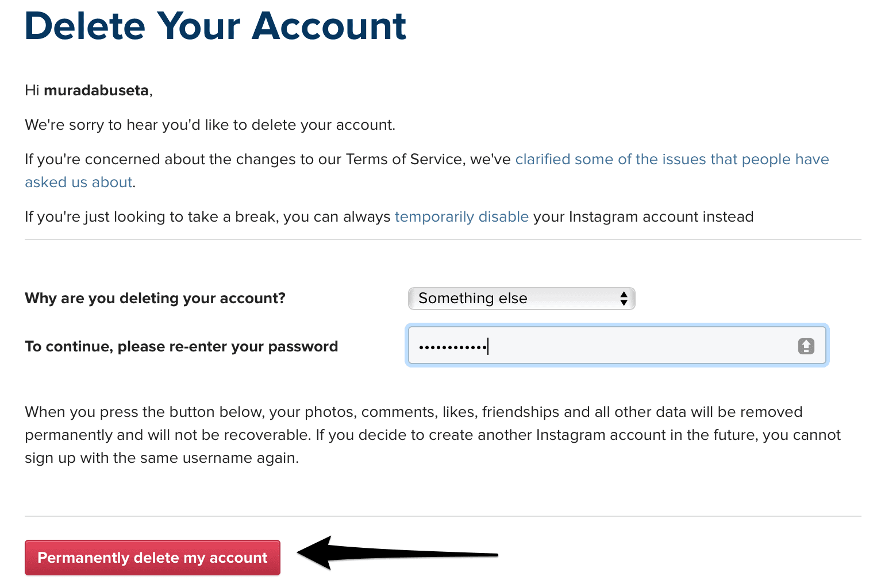Click the password manager icon in password field
The width and height of the screenshot is (877, 588).
click(806, 346)
